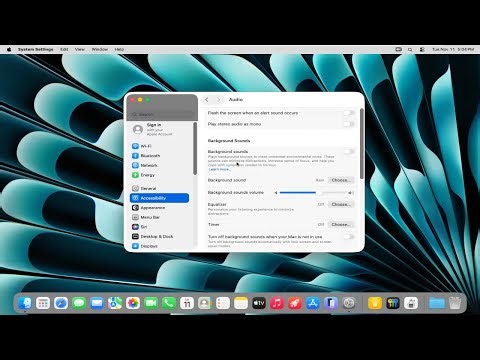
Task: Open the Learn more link
Action: [219, 169]
